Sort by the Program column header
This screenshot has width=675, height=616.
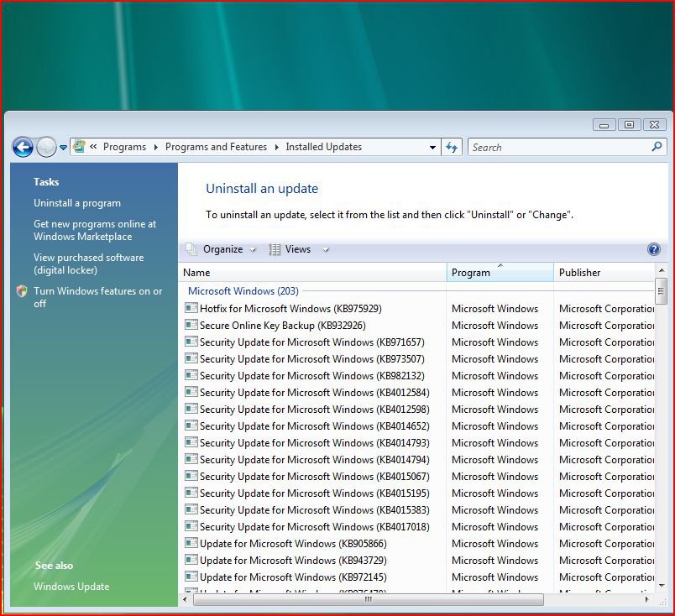(x=500, y=273)
